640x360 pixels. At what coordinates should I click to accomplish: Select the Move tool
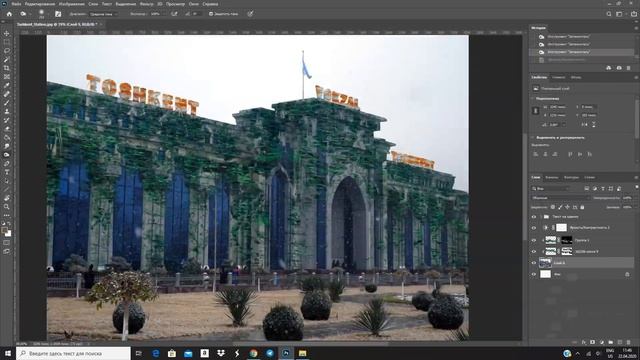tap(7, 33)
